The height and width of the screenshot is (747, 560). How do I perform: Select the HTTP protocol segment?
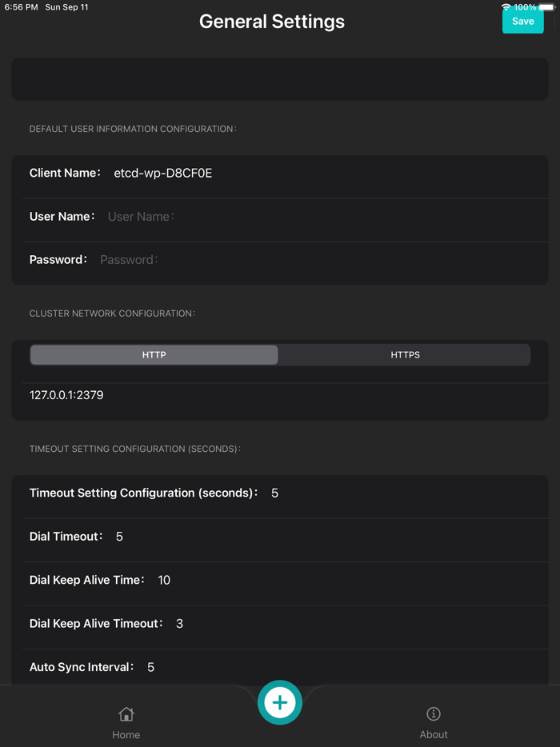[154, 355]
